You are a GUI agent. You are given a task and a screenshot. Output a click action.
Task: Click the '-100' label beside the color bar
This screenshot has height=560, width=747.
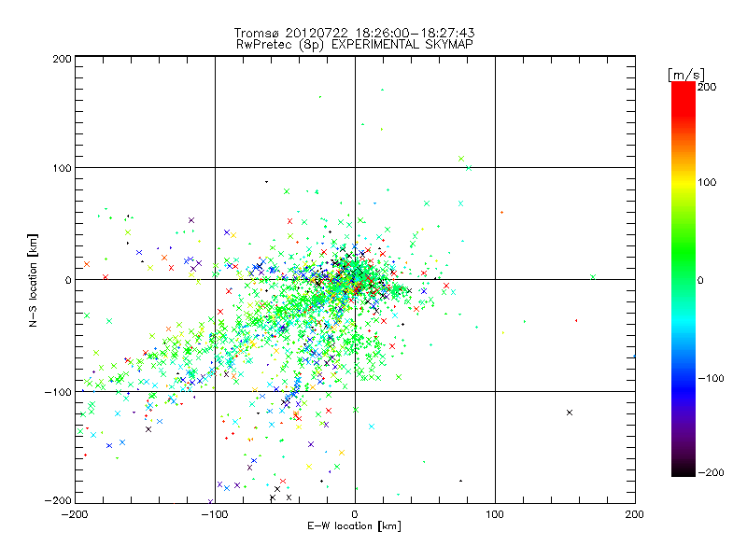click(x=711, y=378)
